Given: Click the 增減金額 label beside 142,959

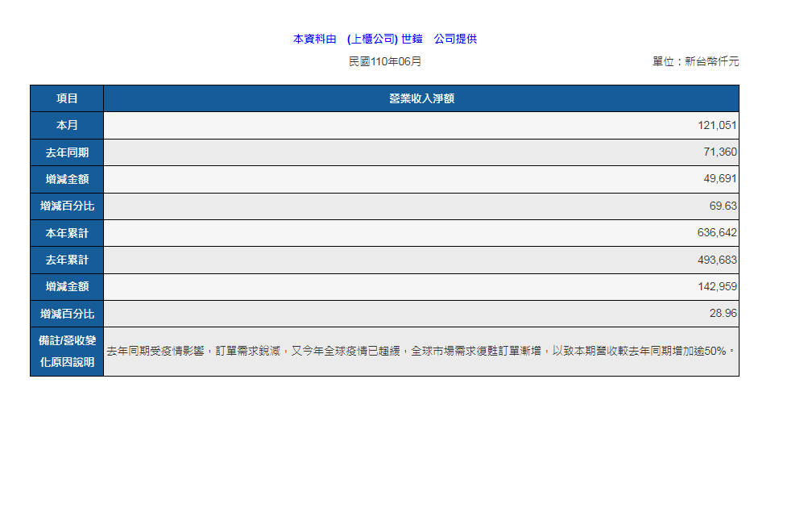Looking at the screenshot, I should pyautogui.click(x=67, y=287).
